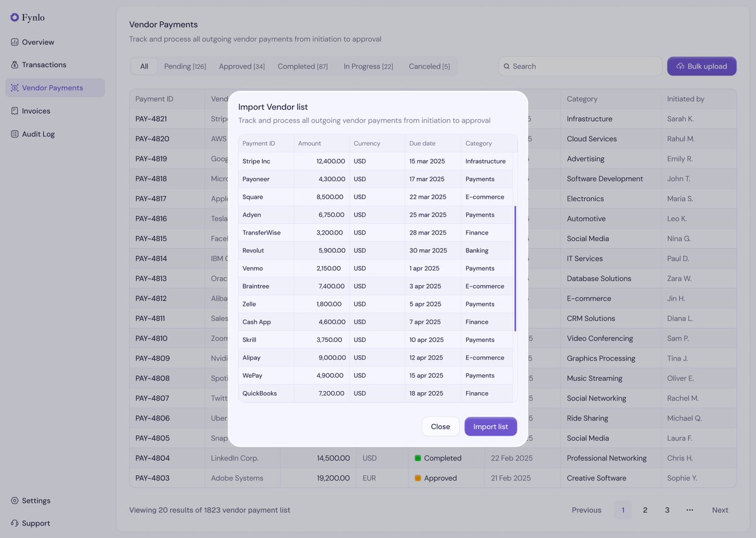Open Settings in the sidebar
The image size is (756, 538).
pyautogui.click(x=55, y=500)
